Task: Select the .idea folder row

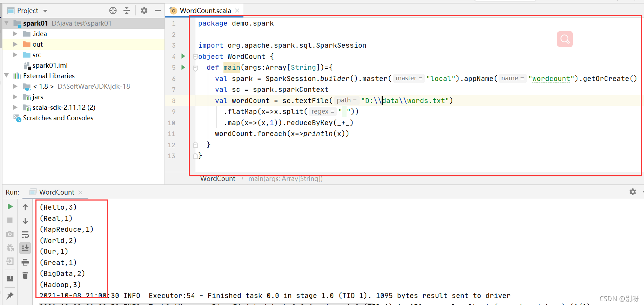Action: coord(83,34)
